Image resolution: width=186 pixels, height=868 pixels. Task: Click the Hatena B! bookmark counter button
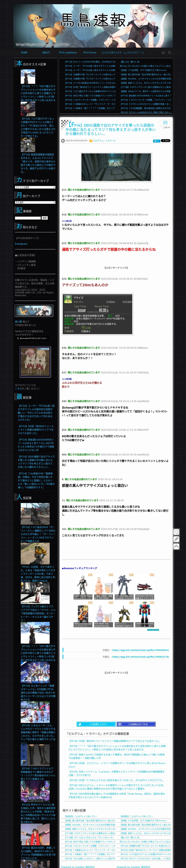coord(156,141)
